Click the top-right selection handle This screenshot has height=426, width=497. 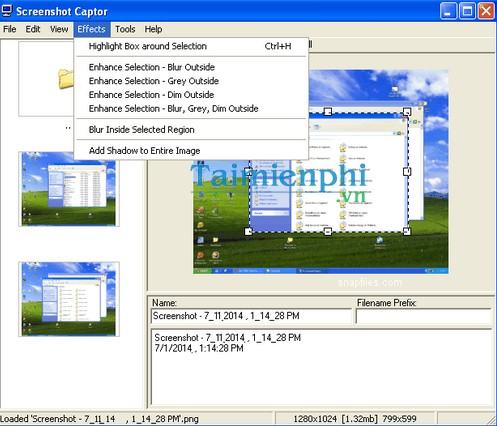point(407,111)
